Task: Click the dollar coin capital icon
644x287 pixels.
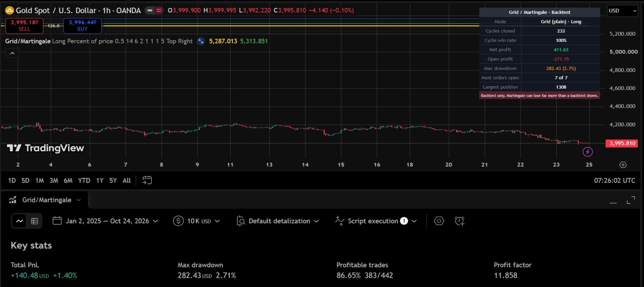Action: pos(178,221)
